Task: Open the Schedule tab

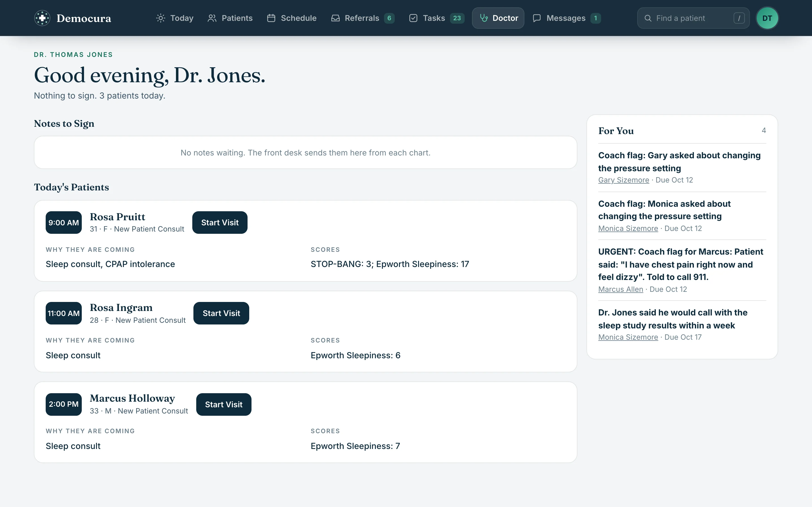Action: tap(292, 18)
